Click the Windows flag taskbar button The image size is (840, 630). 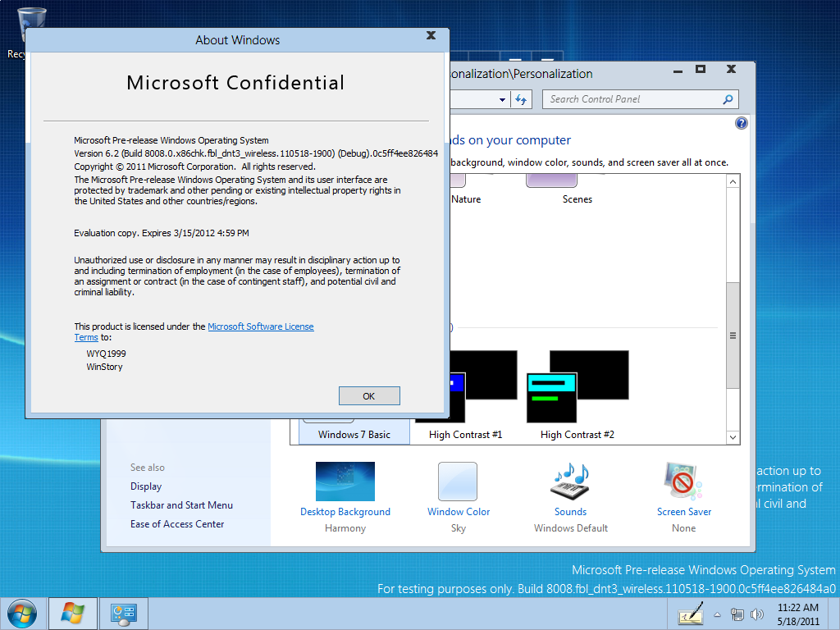[x=73, y=613]
